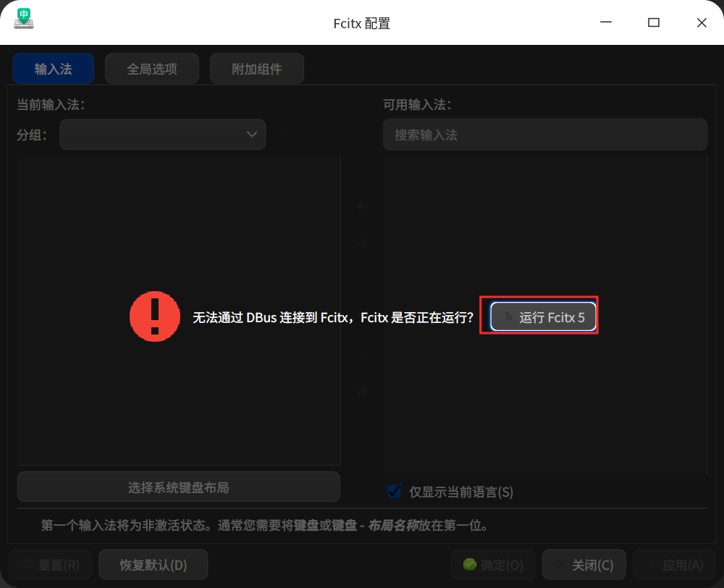Viewport: 724px width, 588px height.
Task: Click the 恢复默认(D) button
Action: (x=153, y=565)
